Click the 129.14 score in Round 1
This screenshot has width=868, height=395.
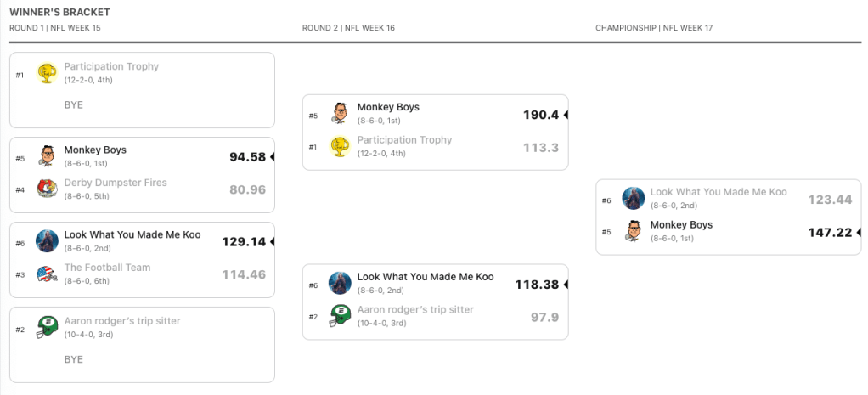244,241
